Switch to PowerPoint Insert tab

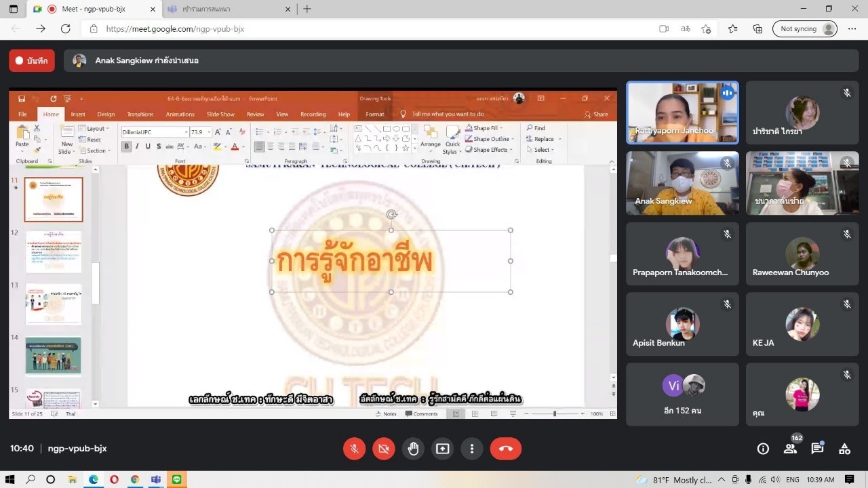(78, 115)
